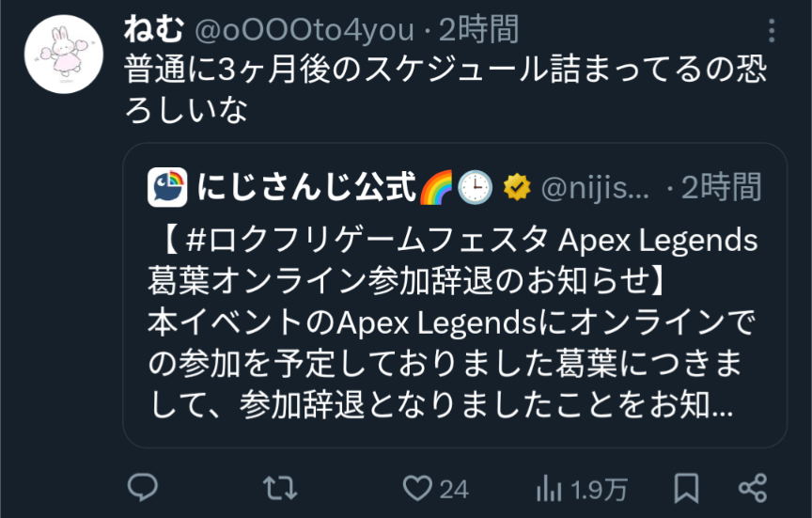Click the gold verified badge
This screenshot has width=812, height=518.
point(516,187)
